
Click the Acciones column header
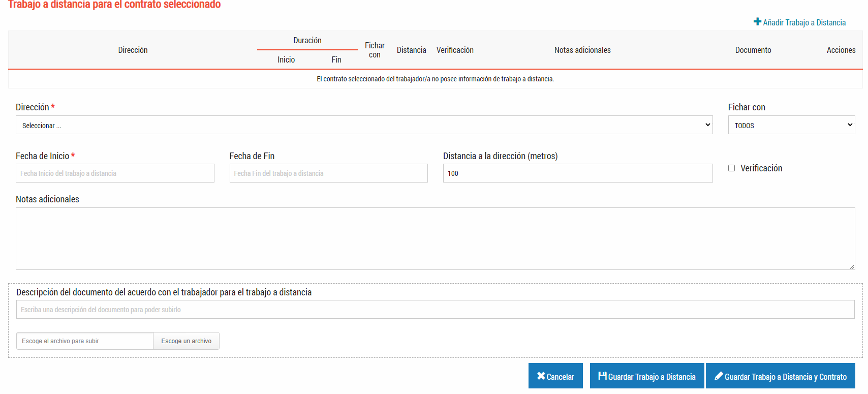pyautogui.click(x=841, y=50)
